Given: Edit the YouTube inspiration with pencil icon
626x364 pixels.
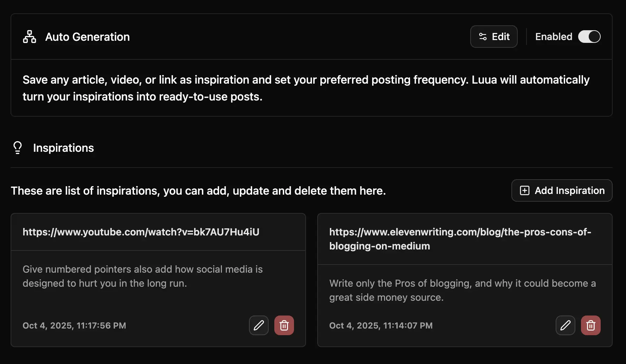Looking at the screenshot, I should [259, 325].
